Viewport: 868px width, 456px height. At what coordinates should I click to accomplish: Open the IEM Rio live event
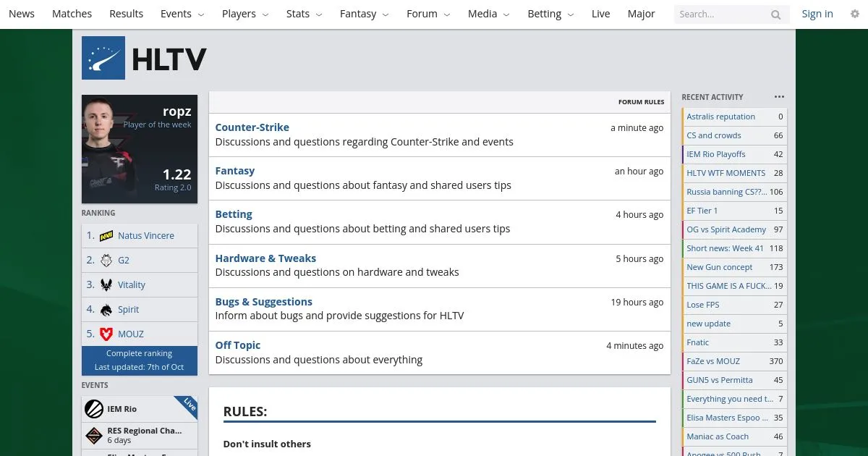click(x=140, y=409)
